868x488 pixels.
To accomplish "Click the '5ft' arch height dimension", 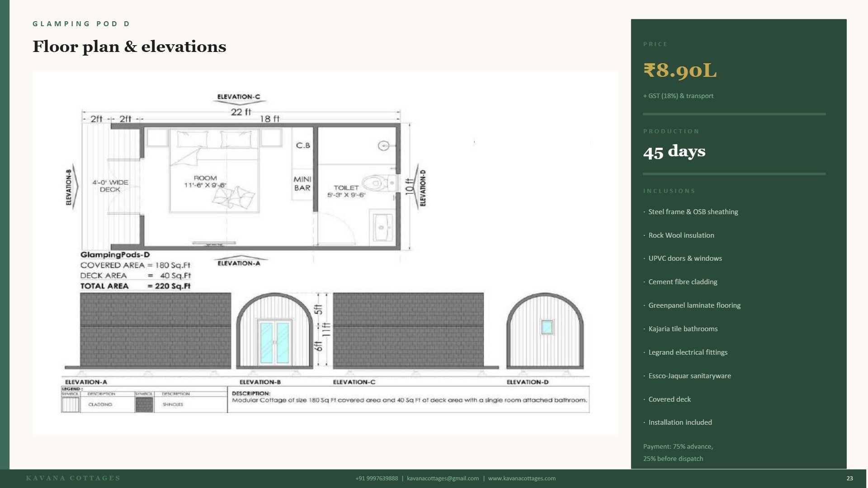I will point(319,310).
